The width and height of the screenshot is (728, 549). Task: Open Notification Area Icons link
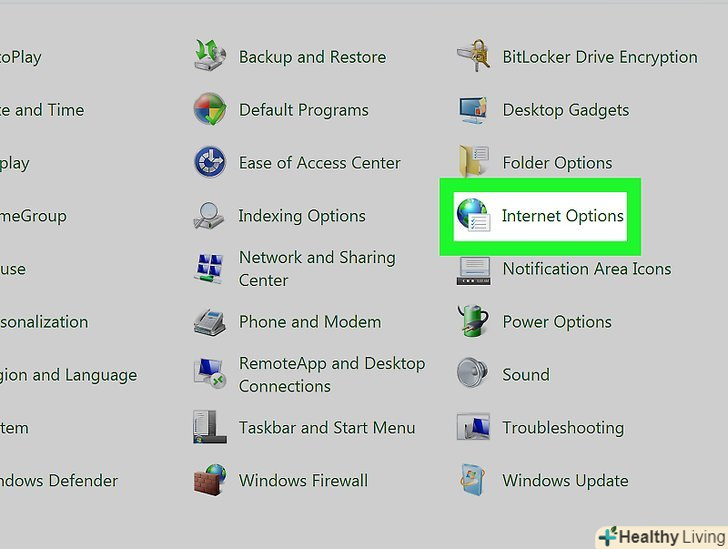point(587,269)
